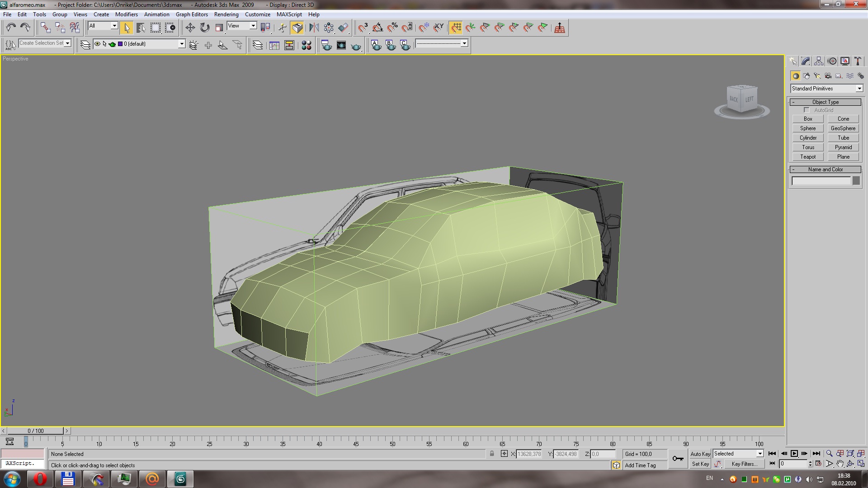Select the Rotate tool
The image size is (868, 488).
[x=205, y=28]
